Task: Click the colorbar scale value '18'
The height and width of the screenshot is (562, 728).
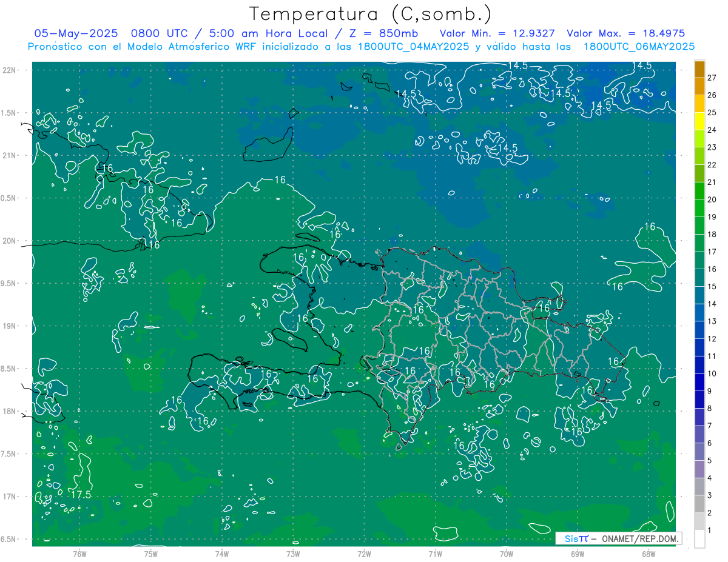Action: click(712, 234)
